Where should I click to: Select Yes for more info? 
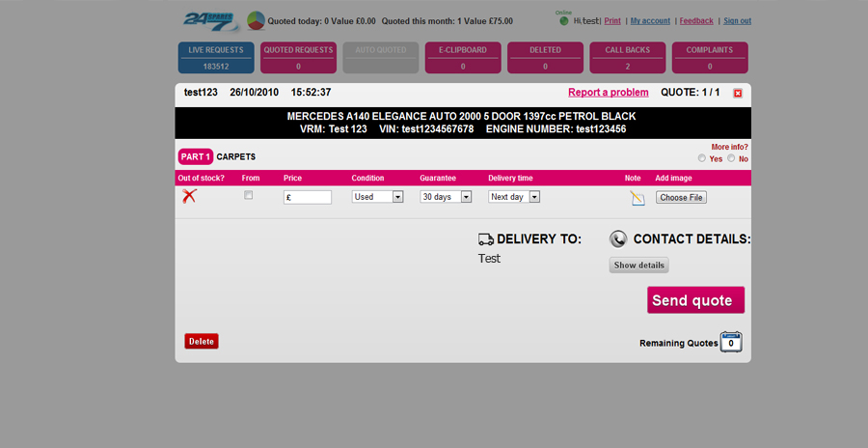pyautogui.click(x=702, y=158)
